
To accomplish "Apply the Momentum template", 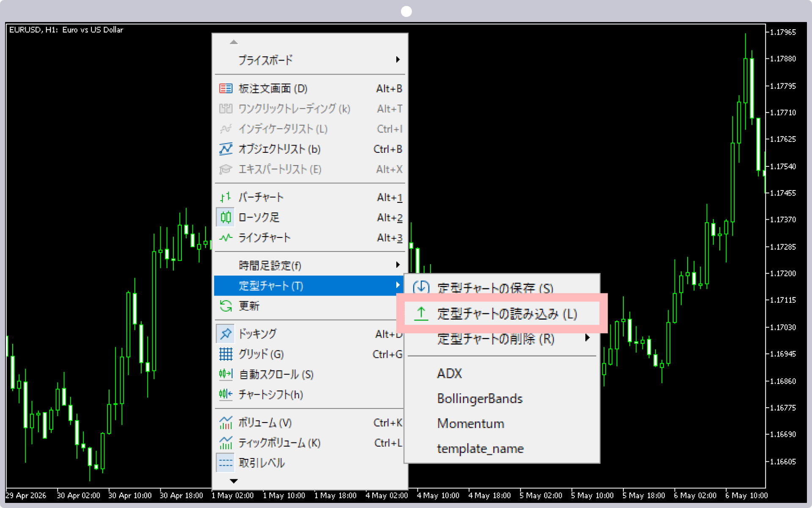I will (x=502, y=423).
